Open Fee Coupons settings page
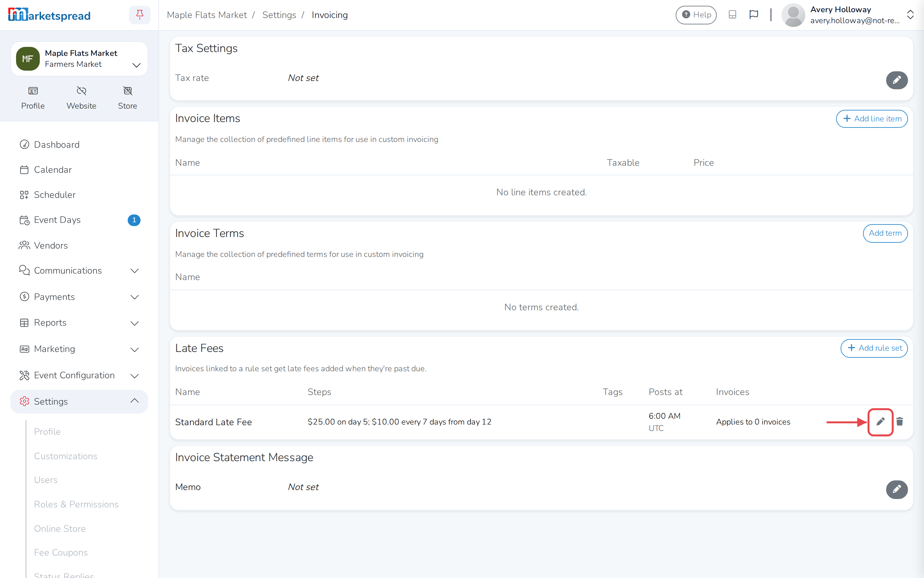 click(61, 552)
